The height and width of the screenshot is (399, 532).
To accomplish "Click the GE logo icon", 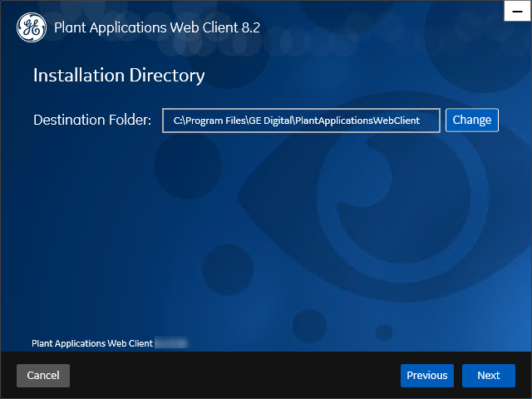I will pyautogui.click(x=32, y=27).
